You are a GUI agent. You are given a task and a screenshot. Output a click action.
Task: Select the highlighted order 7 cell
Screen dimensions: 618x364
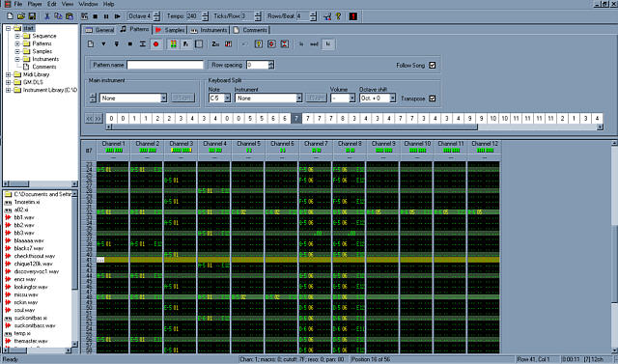pos(296,118)
